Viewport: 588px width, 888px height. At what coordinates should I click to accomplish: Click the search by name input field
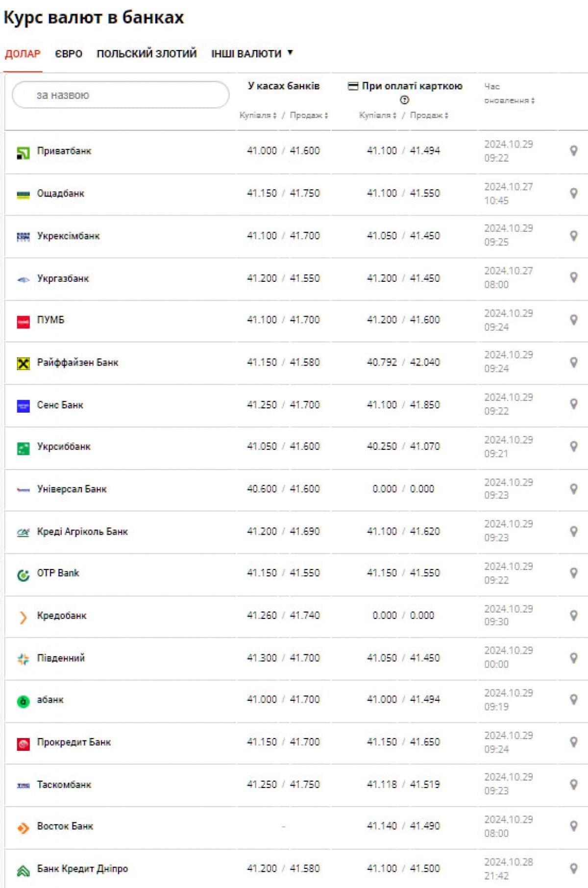coord(121,95)
